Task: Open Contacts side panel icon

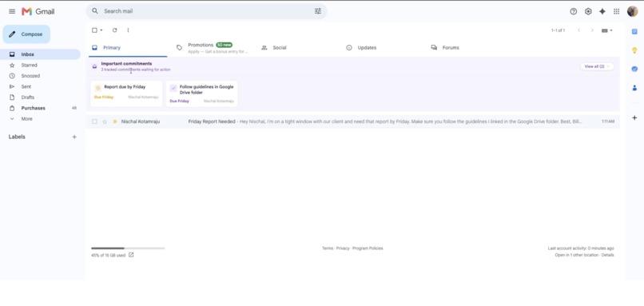Action: click(x=634, y=88)
